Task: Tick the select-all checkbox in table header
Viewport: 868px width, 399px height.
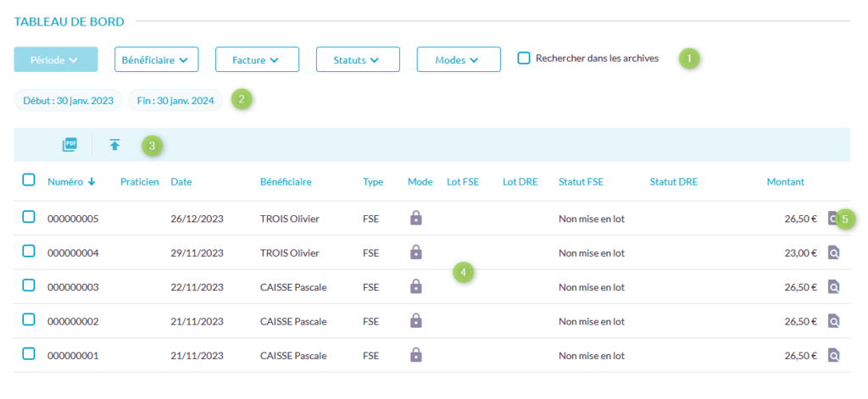Action: [x=29, y=180]
